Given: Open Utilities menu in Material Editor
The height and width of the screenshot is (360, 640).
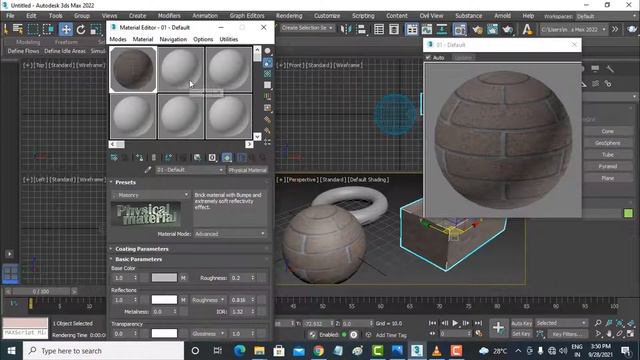Looking at the screenshot, I should click(229, 39).
